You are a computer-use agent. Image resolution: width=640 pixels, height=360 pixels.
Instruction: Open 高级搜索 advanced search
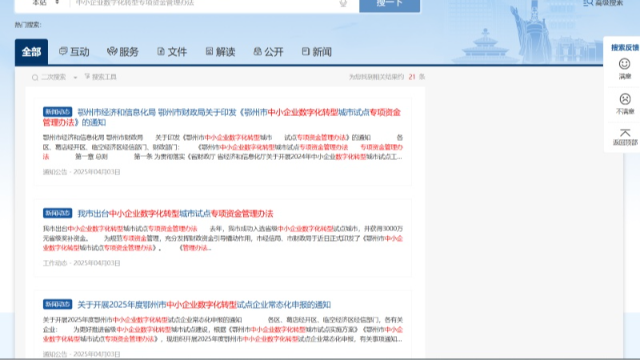click(603, 3)
